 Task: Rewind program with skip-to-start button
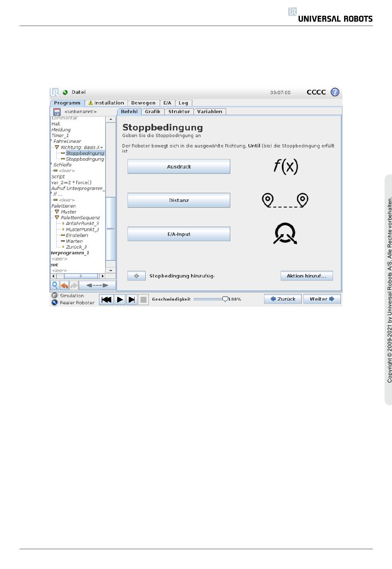[106, 300]
